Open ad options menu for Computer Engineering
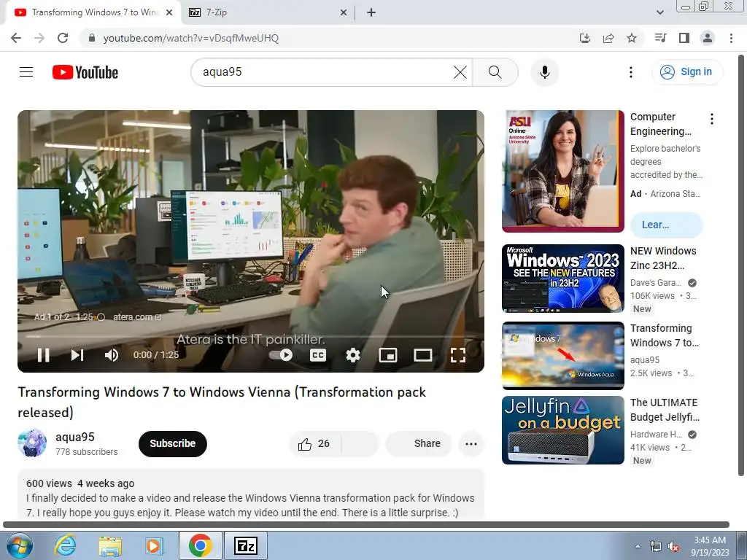This screenshot has width=747, height=560. click(712, 119)
